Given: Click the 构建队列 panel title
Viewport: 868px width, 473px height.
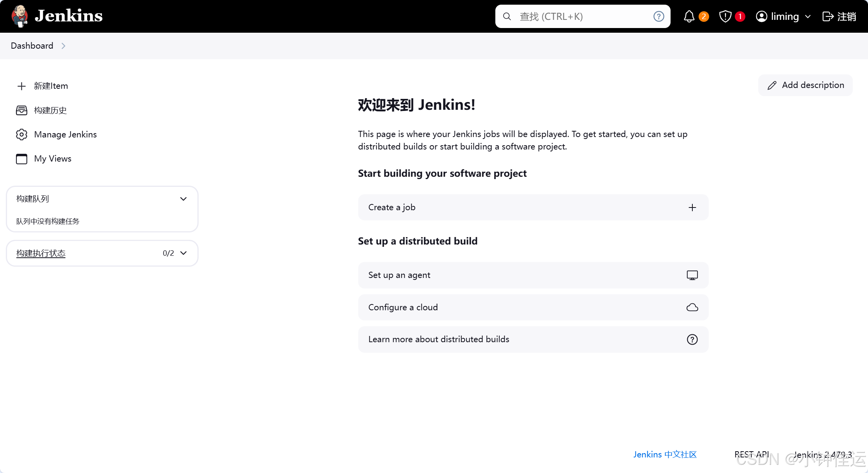Looking at the screenshot, I should point(33,199).
